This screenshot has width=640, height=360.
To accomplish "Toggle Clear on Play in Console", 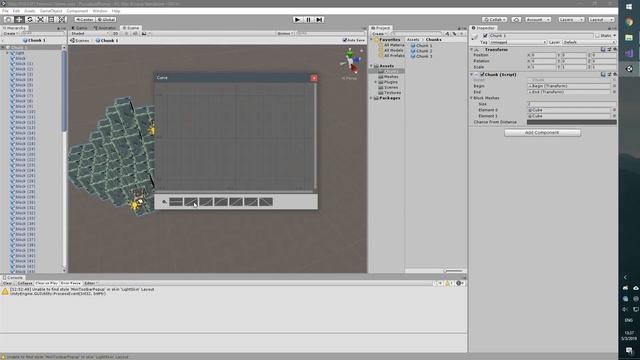I will [46, 283].
